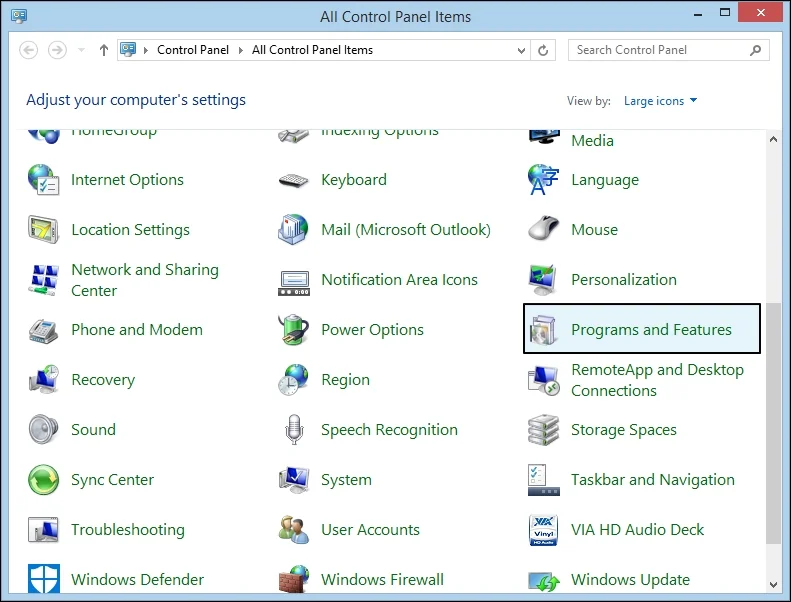
Task: Click the Programs and Features icon
Action: [x=543, y=331]
